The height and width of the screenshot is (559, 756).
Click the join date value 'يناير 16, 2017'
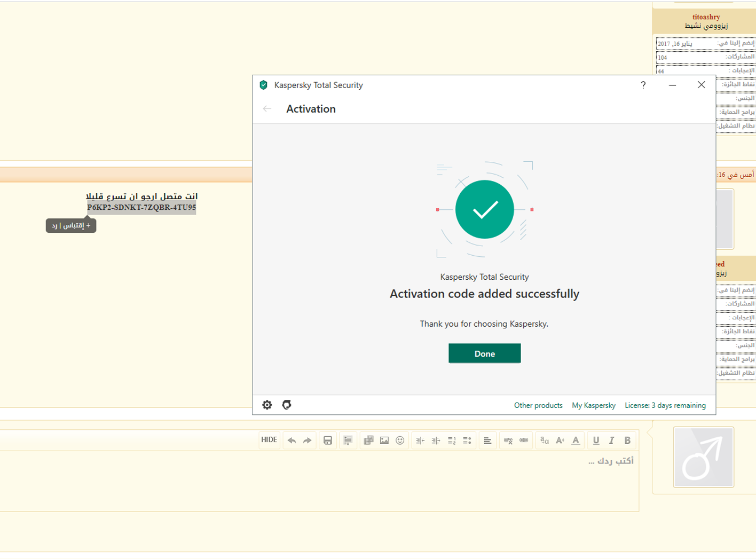pos(675,44)
